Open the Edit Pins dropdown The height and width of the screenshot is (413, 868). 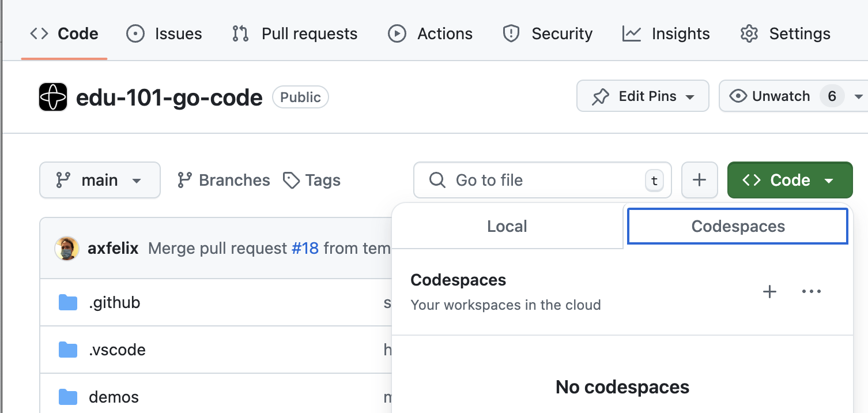pos(643,96)
